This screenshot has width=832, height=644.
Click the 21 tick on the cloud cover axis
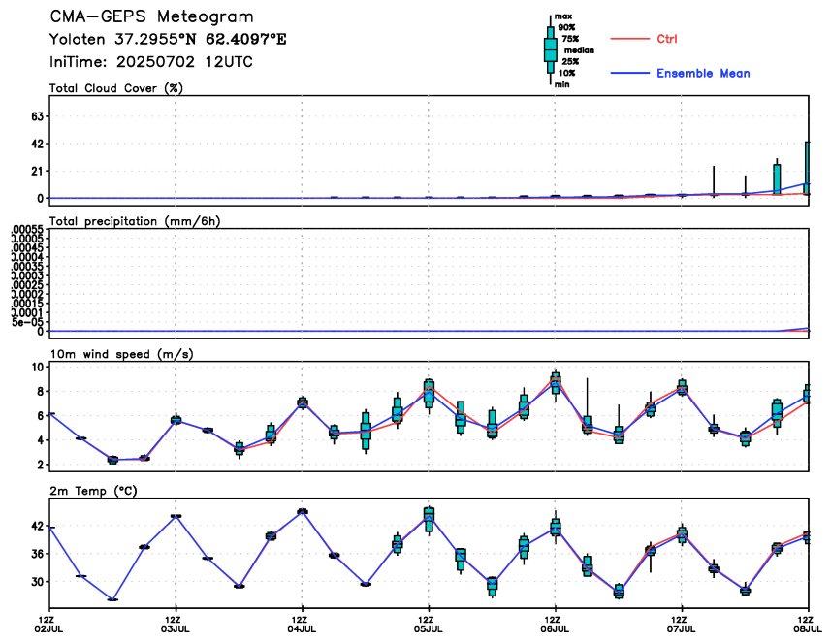(38, 171)
